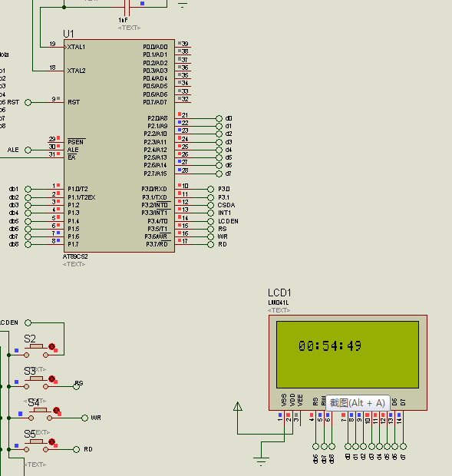Image resolution: width=452 pixels, height=476 pixels.
Task: Click the U1 component reference label
Action: (68, 33)
